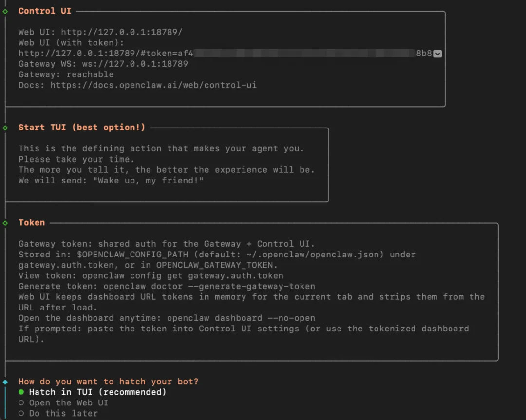The image size is (526, 420).
Task: Click the openclaw doctor --generate-gateway-token command
Action: (209, 287)
